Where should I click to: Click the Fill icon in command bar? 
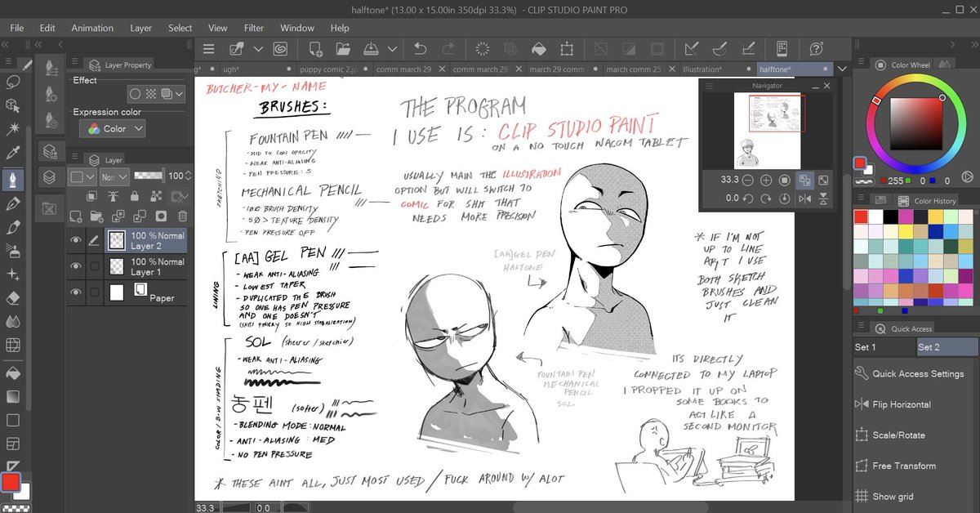[x=538, y=48]
